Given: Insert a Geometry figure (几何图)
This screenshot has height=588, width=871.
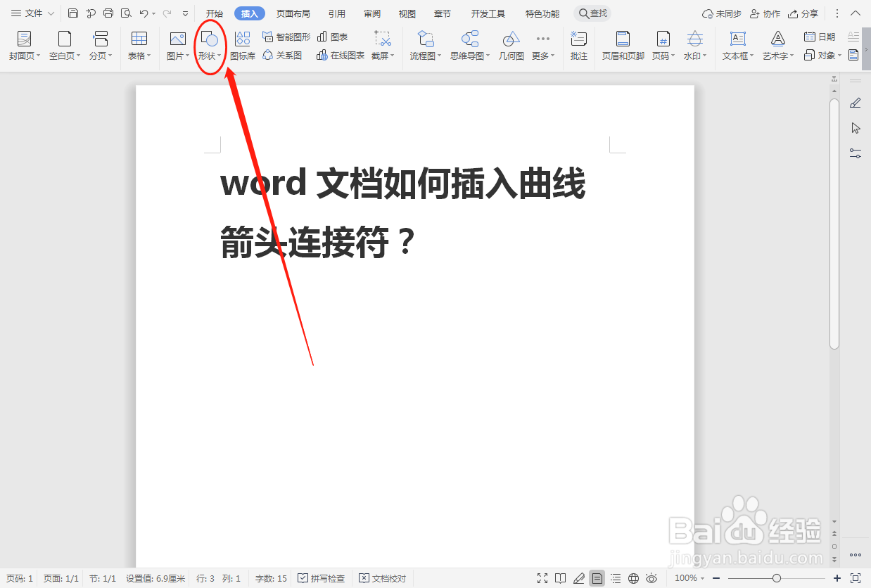Looking at the screenshot, I should (511, 46).
